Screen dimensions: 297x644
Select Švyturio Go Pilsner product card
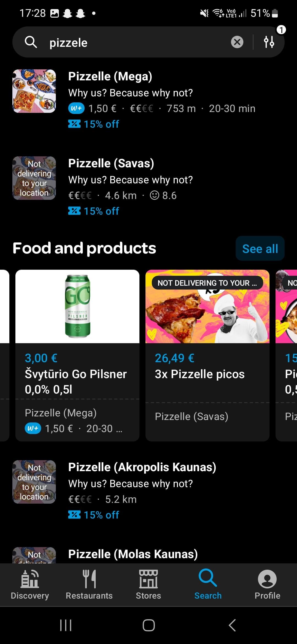click(77, 355)
